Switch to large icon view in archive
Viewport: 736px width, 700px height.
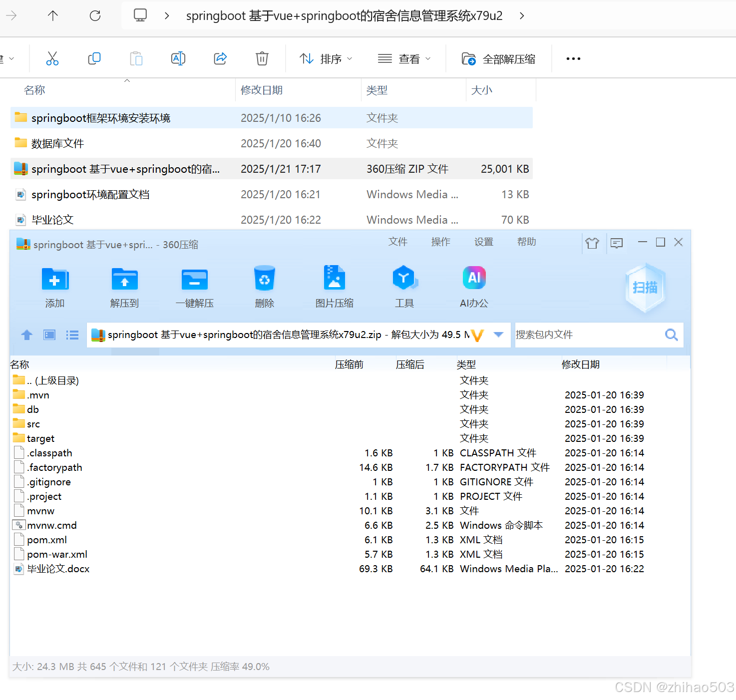(49, 335)
